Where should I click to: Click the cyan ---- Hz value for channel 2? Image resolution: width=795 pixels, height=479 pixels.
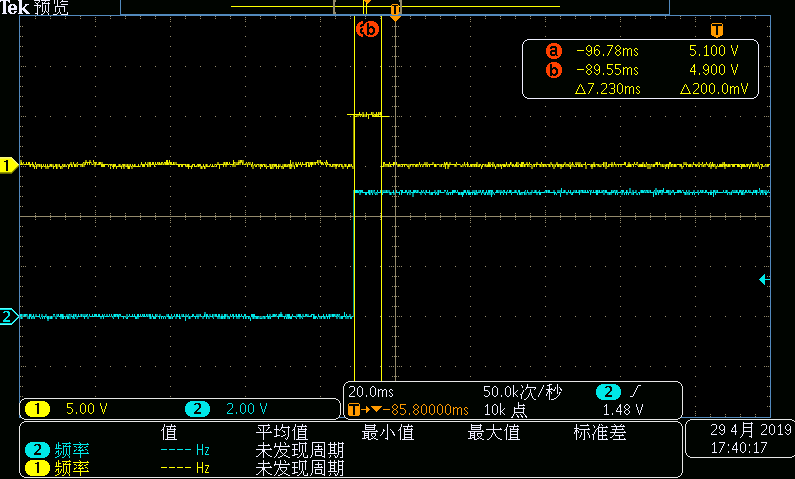tap(185, 450)
